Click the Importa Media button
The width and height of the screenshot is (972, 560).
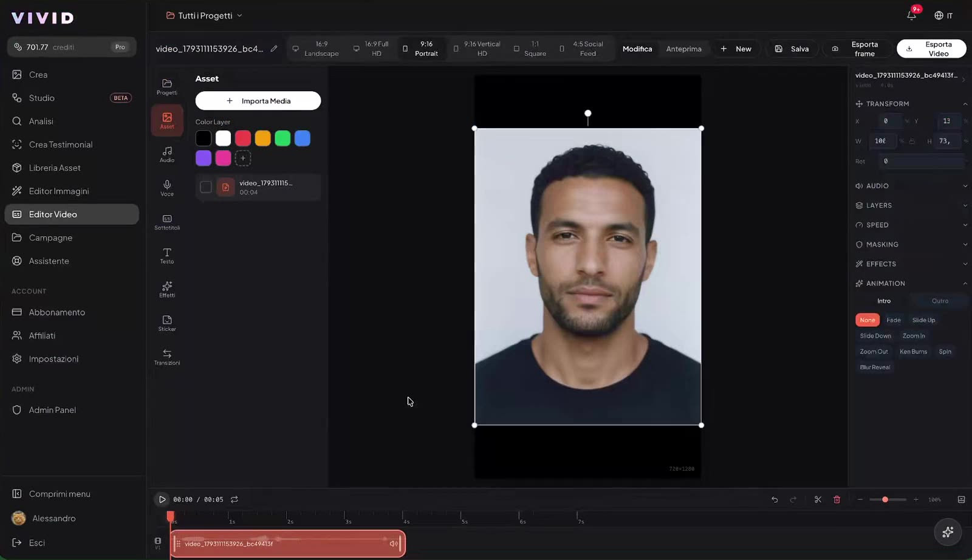tap(258, 101)
